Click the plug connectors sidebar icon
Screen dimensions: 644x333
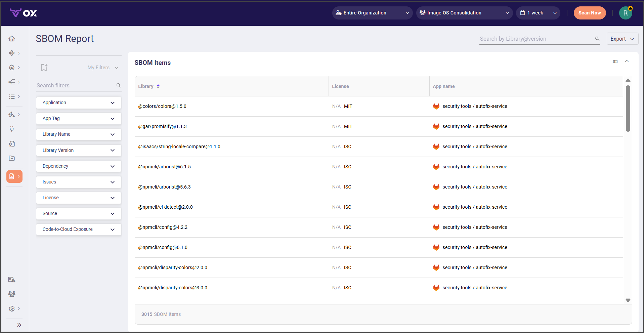click(x=12, y=129)
